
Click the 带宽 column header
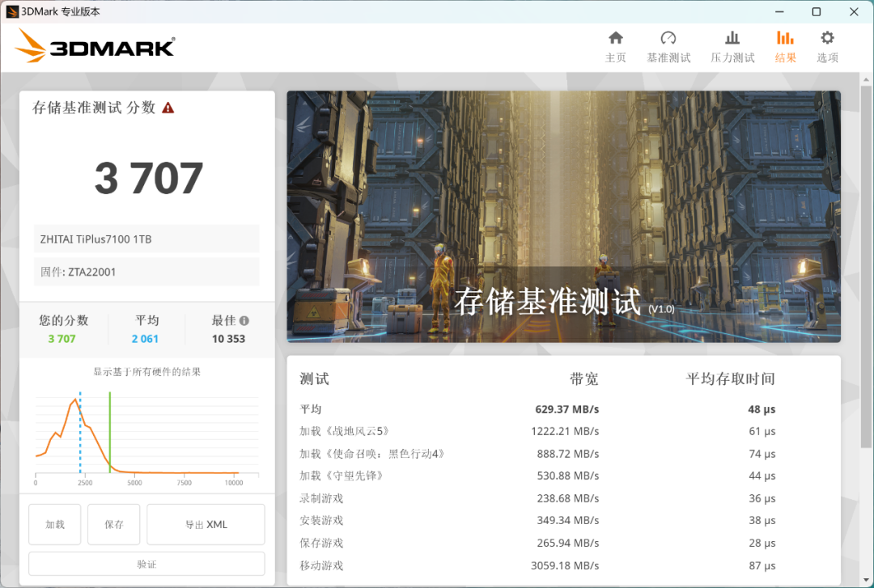point(584,379)
